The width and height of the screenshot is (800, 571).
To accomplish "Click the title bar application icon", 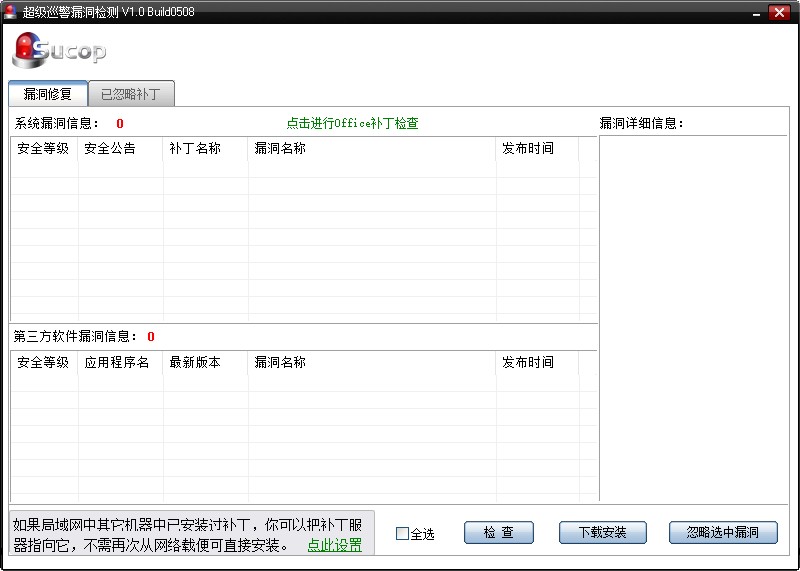I will [x=10, y=12].
